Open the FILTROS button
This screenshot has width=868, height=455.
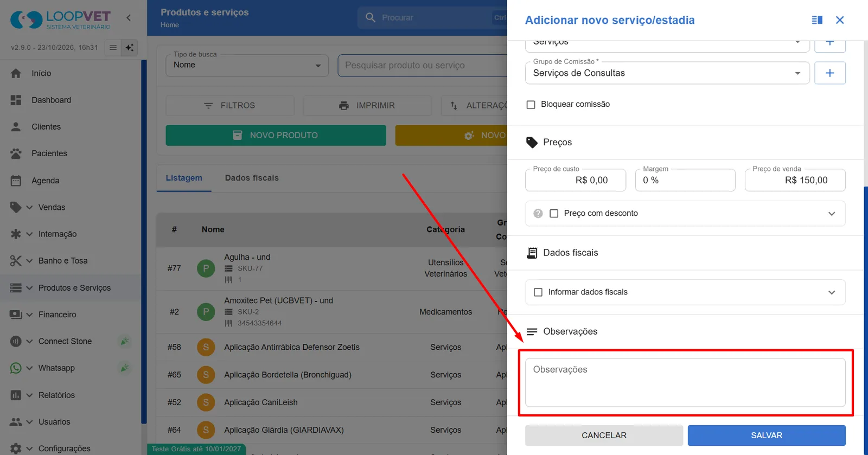230,106
